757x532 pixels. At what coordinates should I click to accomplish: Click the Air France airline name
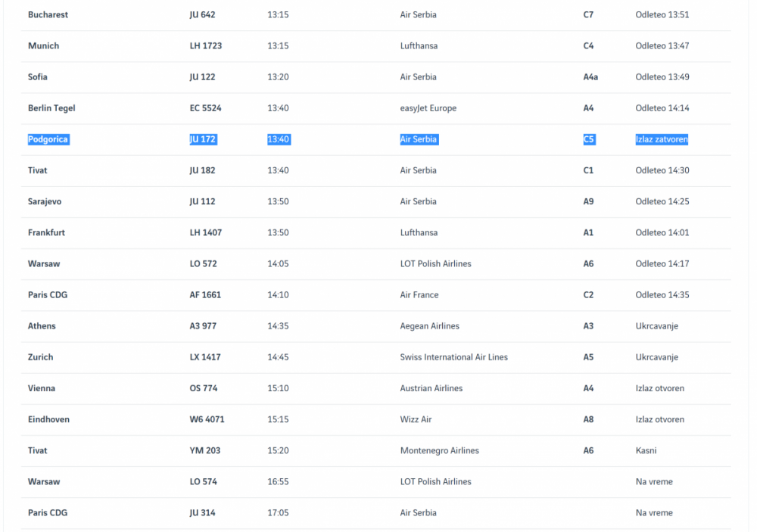[x=419, y=295]
